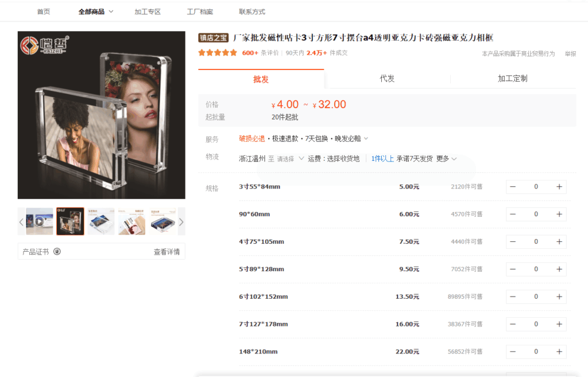Click plus button for 90*60mm row
Image resolution: width=588 pixels, height=377 pixels.
559,214
